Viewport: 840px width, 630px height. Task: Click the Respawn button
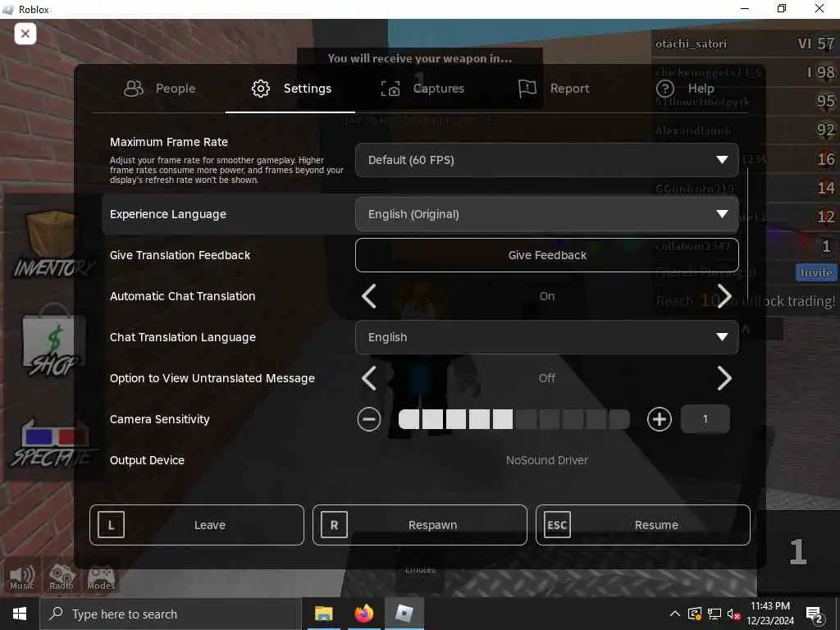(420, 525)
